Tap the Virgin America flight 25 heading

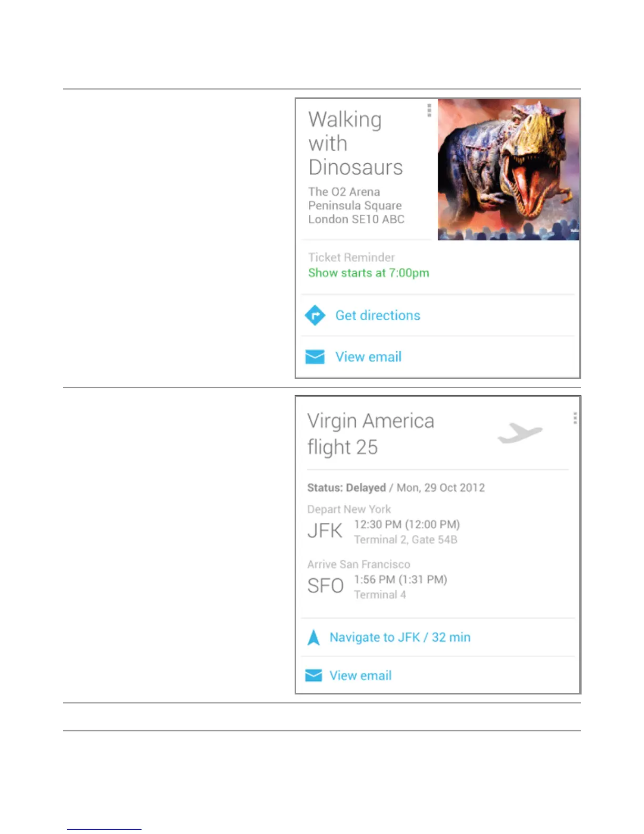(371, 434)
